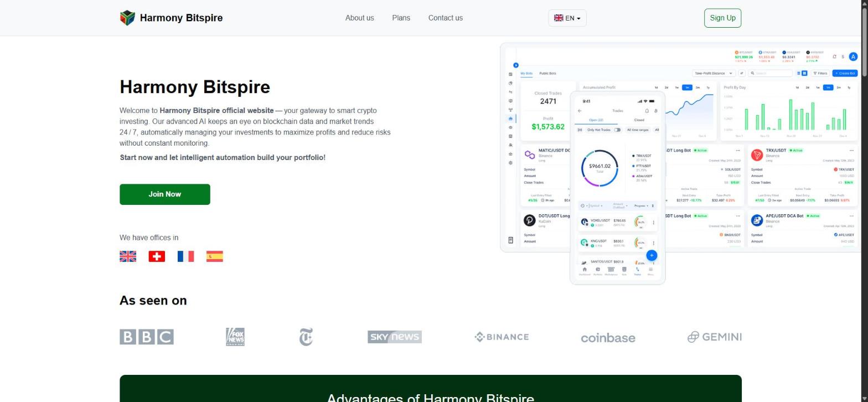868x402 pixels.
Task: Select the France office flag
Action: click(185, 256)
